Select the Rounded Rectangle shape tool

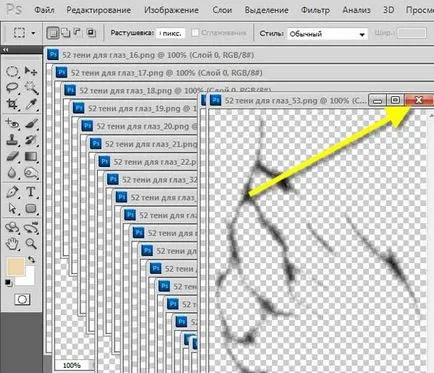31,209
